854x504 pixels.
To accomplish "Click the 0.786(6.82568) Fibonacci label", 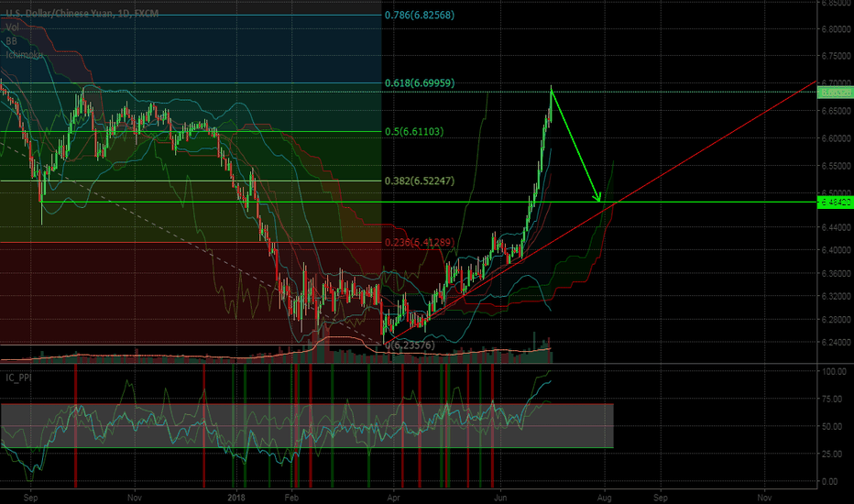I will click(420, 16).
